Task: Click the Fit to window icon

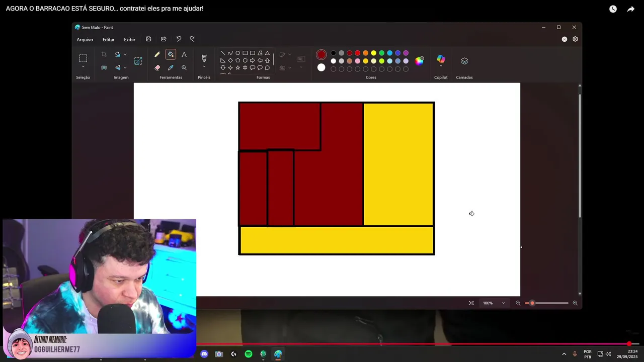Action: [x=471, y=303]
